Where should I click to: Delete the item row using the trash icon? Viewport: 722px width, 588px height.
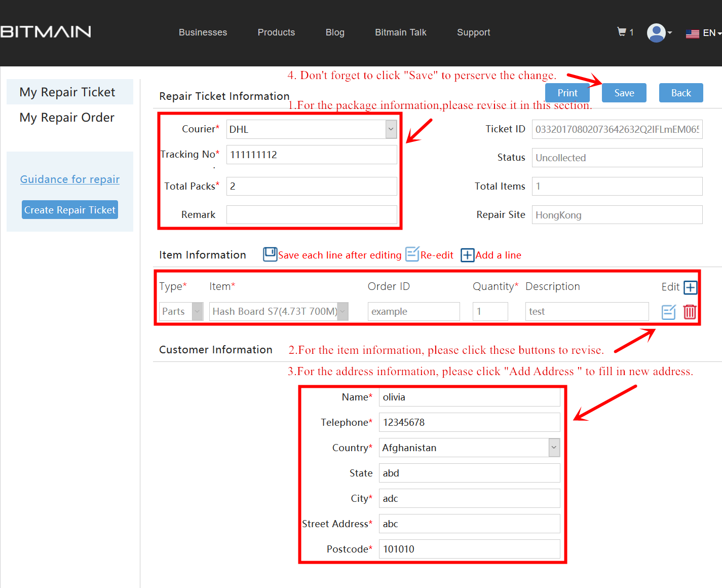pos(690,312)
